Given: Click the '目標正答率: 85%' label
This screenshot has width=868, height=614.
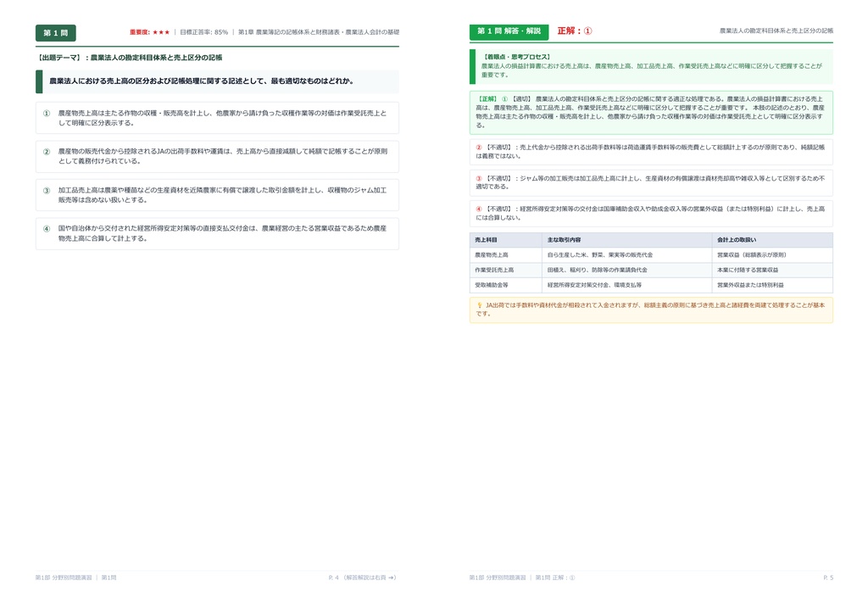Looking at the screenshot, I should coord(203,32).
